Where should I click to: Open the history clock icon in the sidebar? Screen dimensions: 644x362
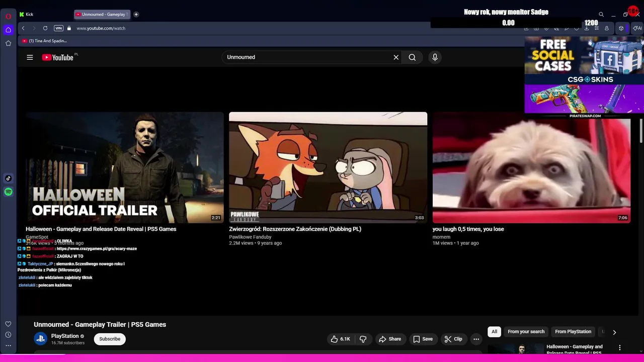click(9, 335)
